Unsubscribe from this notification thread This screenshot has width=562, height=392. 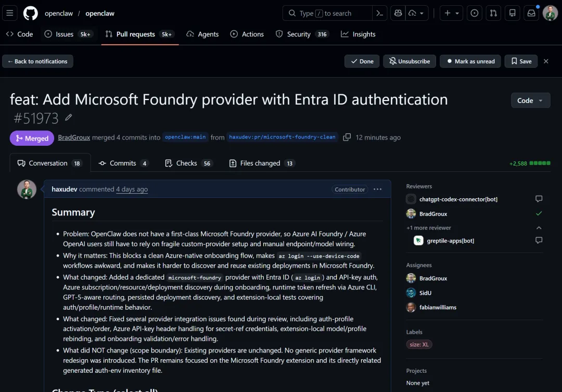click(410, 61)
